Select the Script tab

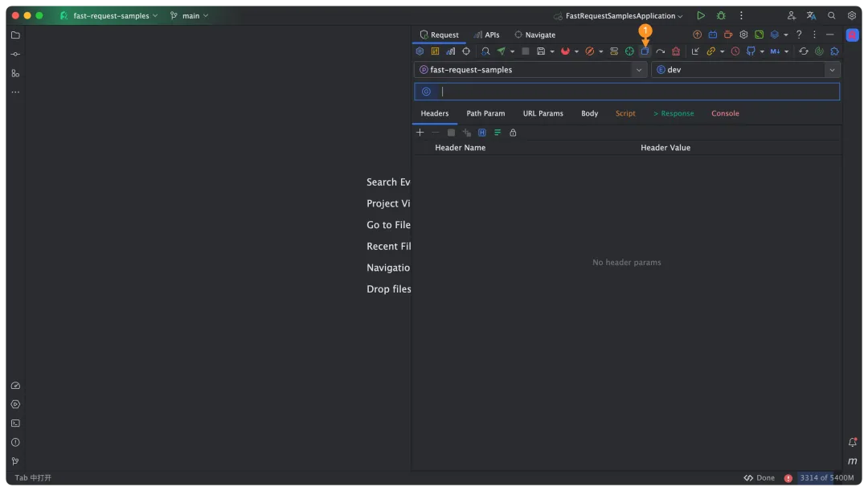click(625, 113)
